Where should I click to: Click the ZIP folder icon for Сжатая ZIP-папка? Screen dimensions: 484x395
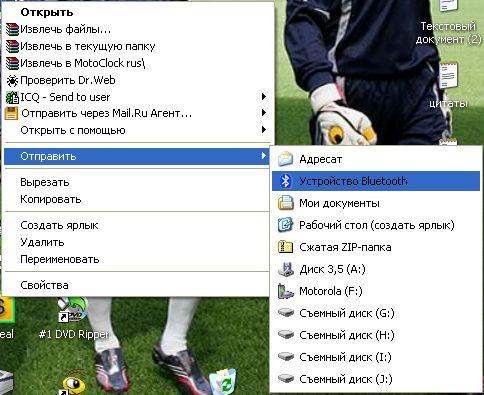pyautogui.click(x=285, y=247)
